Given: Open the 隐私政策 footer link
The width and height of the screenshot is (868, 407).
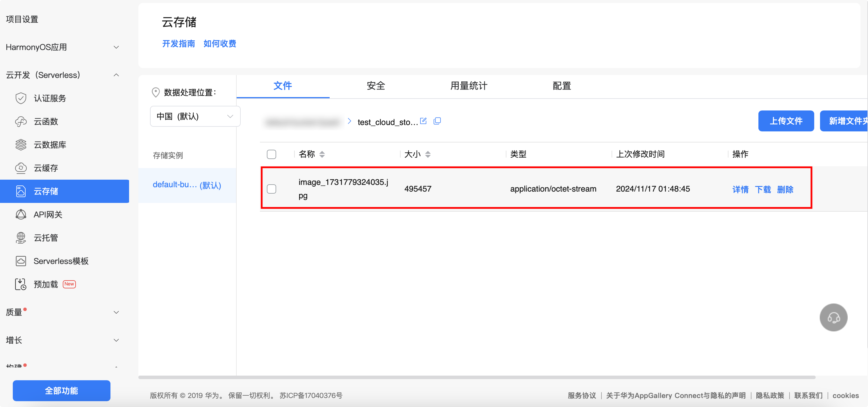Looking at the screenshot, I should pyautogui.click(x=770, y=395).
